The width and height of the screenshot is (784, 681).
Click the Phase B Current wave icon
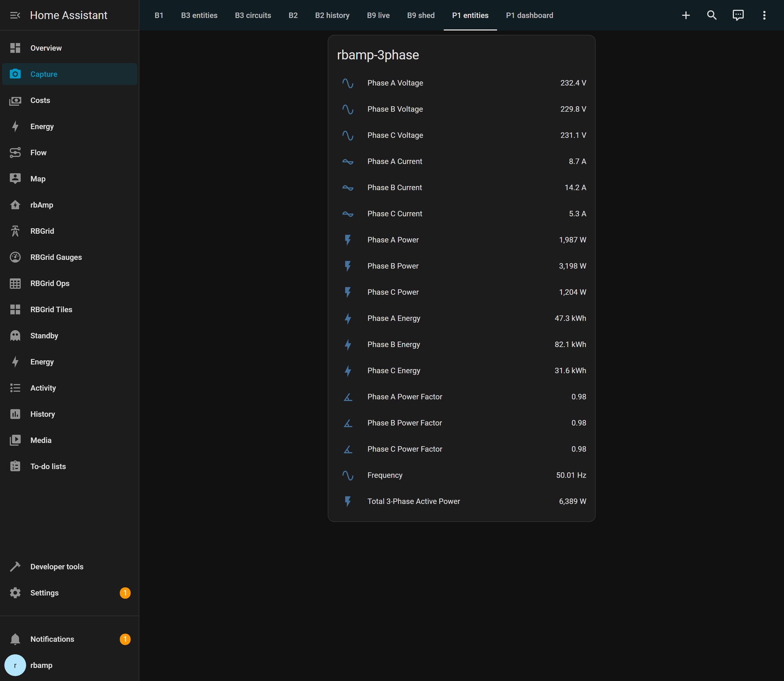click(x=348, y=188)
